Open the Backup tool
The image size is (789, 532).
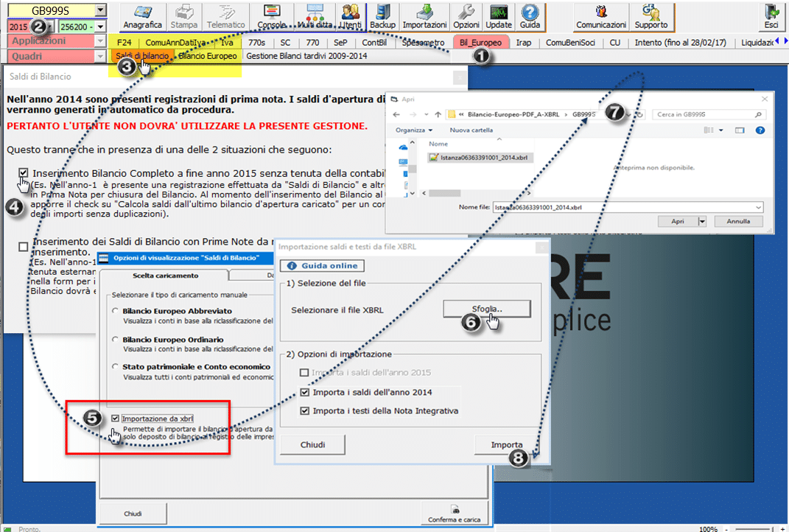pos(382,15)
